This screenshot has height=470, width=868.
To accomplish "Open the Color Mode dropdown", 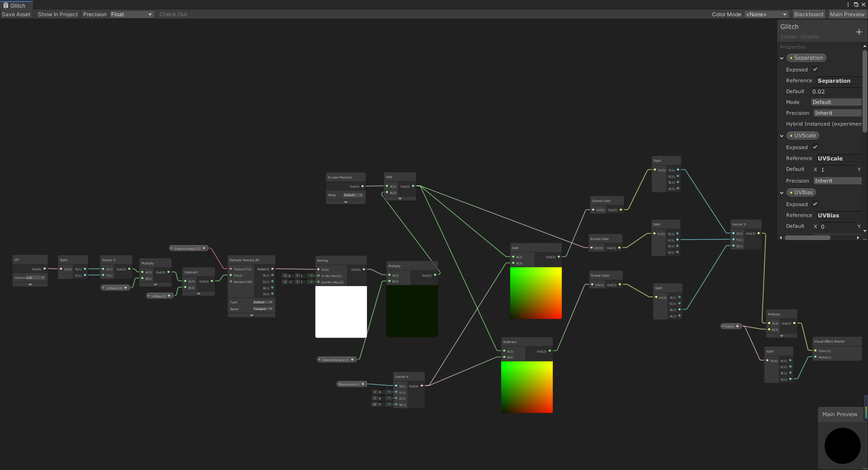I will [766, 14].
